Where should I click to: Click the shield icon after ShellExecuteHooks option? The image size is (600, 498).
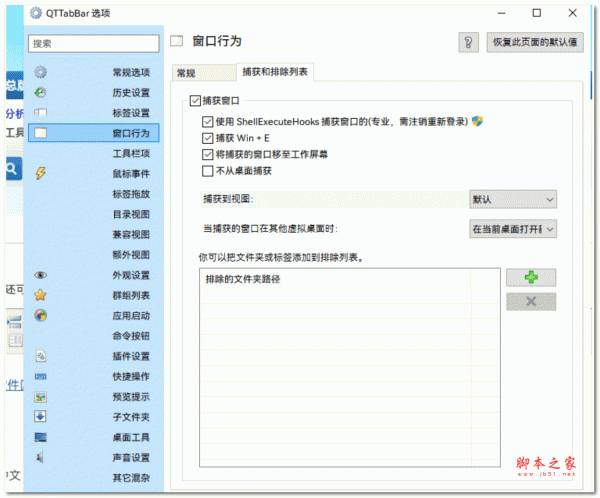(477, 121)
